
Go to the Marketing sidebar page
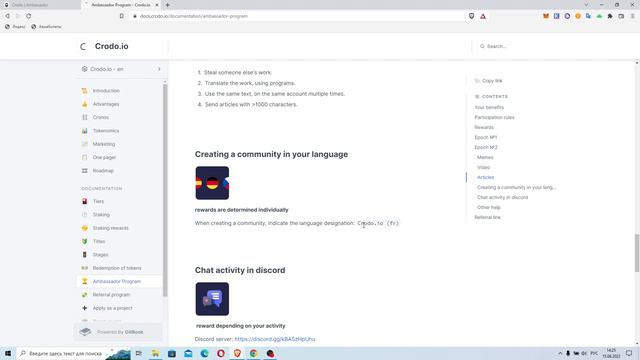pos(104,144)
